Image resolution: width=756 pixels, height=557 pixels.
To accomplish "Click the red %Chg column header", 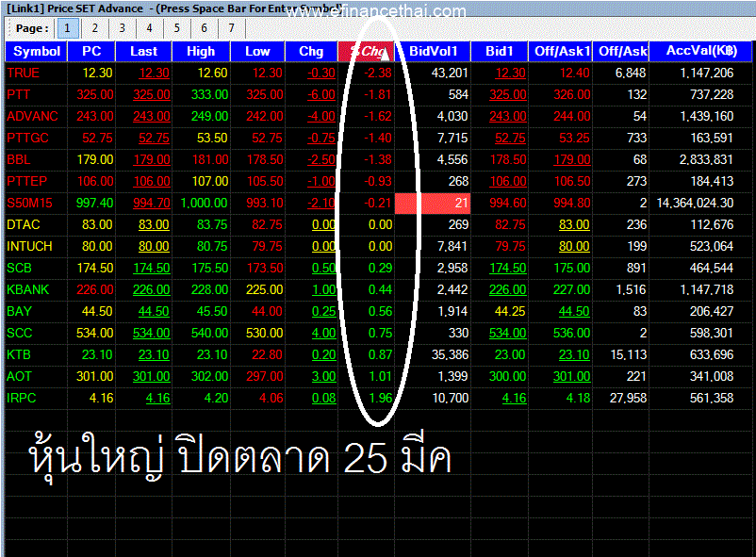I will 366,52.
